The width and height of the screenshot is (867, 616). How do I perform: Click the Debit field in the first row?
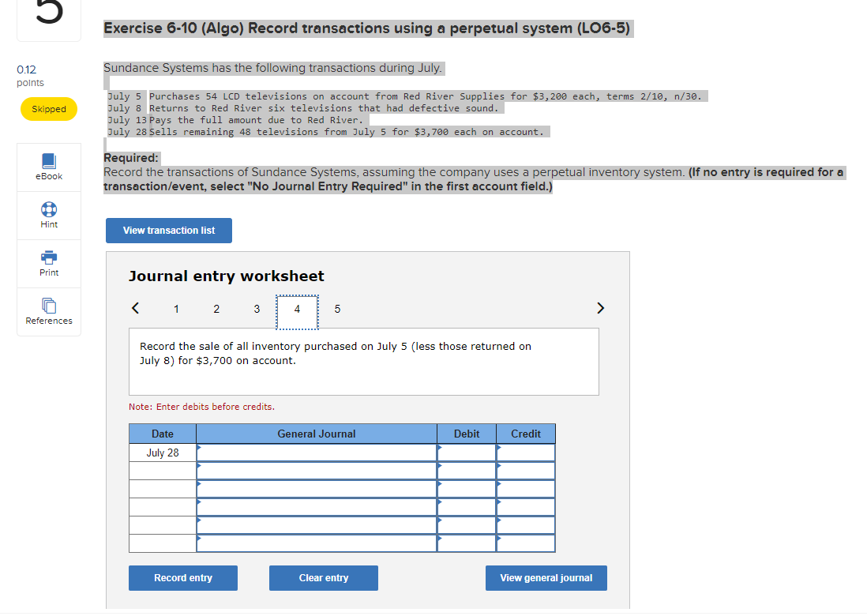click(467, 452)
